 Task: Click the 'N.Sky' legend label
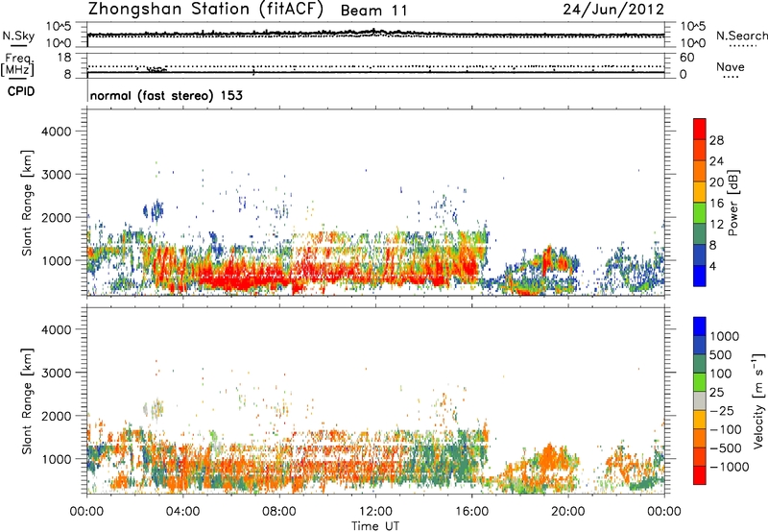[x=18, y=36]
